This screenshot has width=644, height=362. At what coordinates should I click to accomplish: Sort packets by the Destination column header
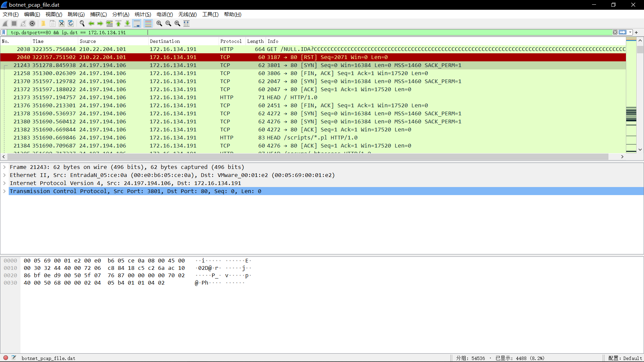point(184,41)
